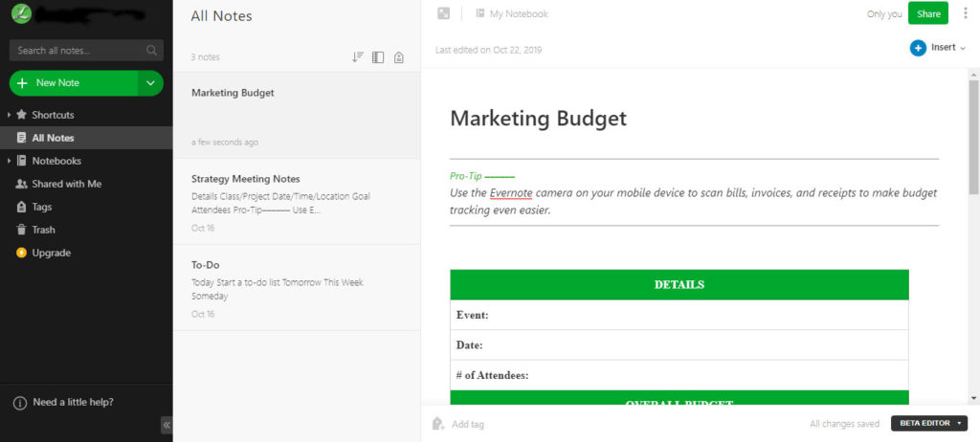
Task: Click the add tag icon
Action: pos(438,424)
